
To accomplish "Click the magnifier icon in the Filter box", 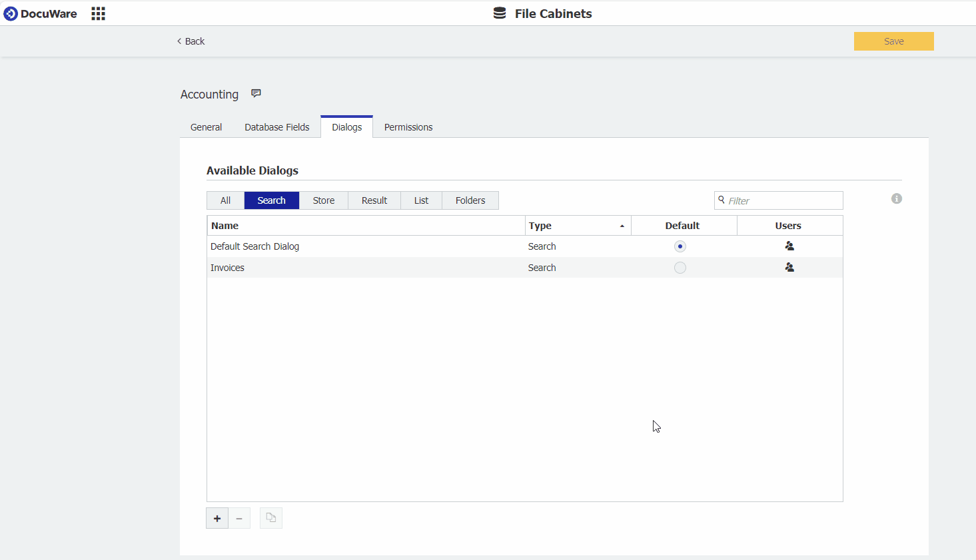I will pos(722,200).
